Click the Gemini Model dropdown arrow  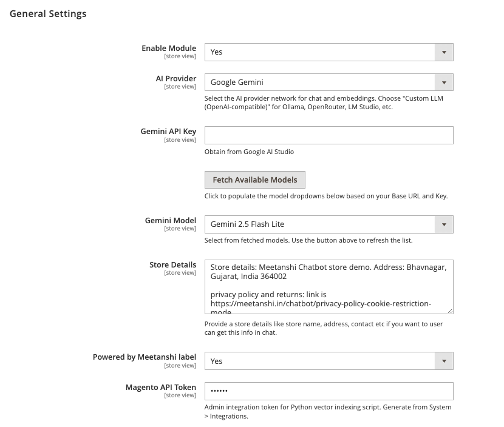pyautogui.click(x=444, y=224)
